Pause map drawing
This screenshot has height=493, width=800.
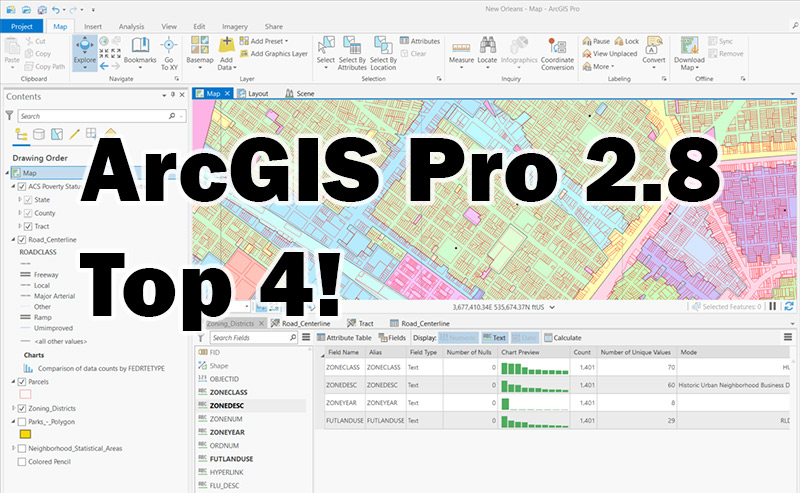[x=773, y=307]
